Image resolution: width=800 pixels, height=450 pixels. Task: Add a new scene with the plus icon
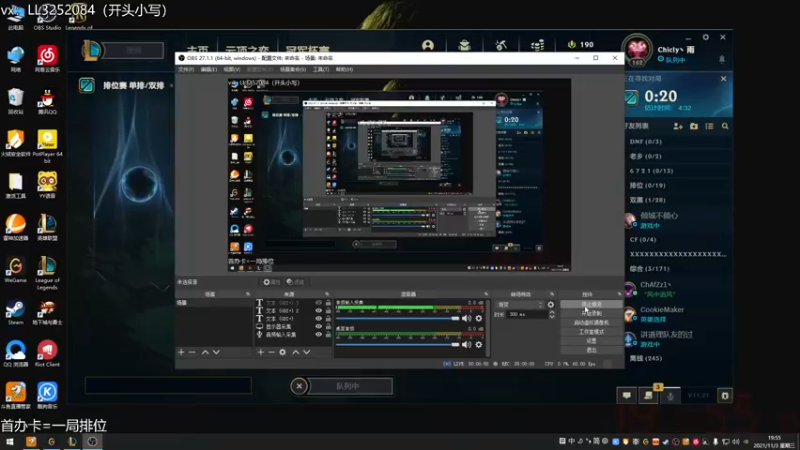click(x=181, y=352)
